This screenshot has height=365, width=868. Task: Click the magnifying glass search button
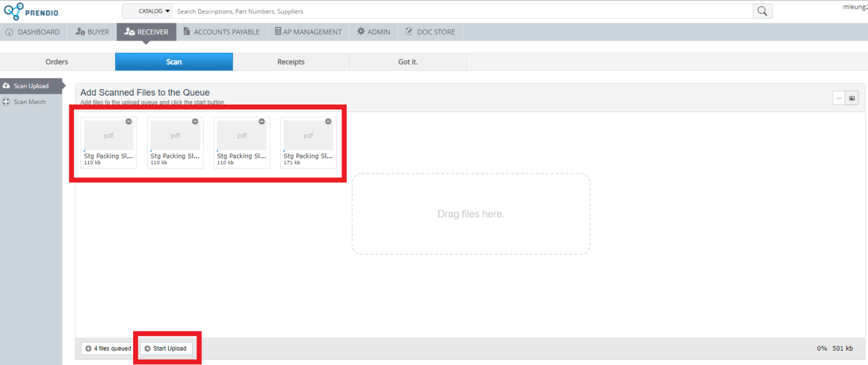(762, 11)
